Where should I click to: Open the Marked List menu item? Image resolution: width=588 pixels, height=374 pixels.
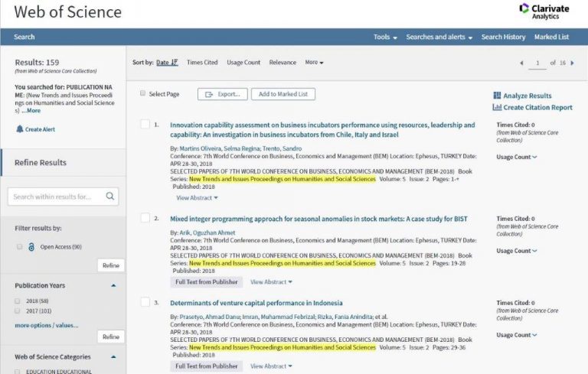[551, 37]
